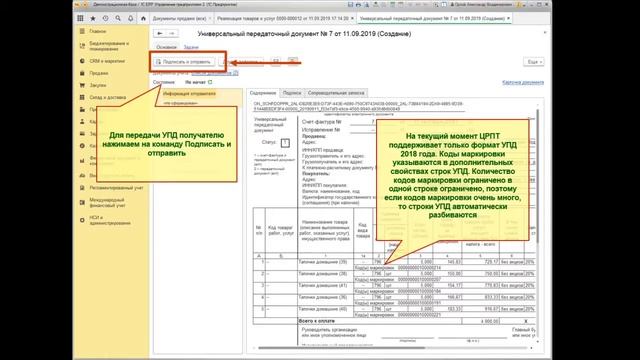
Task: Open the 1C main menu dropdown in title bar
Action: [85, 4]
